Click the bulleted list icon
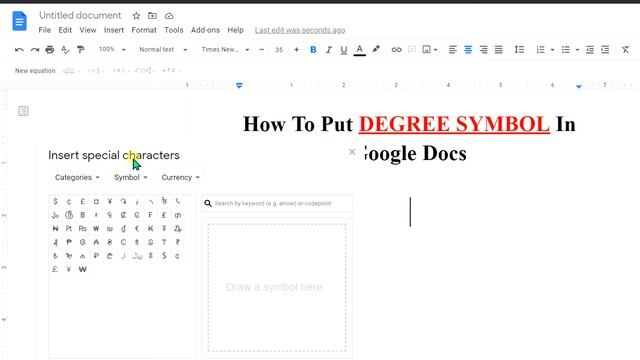The image size is (640, 360). tap(565, 50)
